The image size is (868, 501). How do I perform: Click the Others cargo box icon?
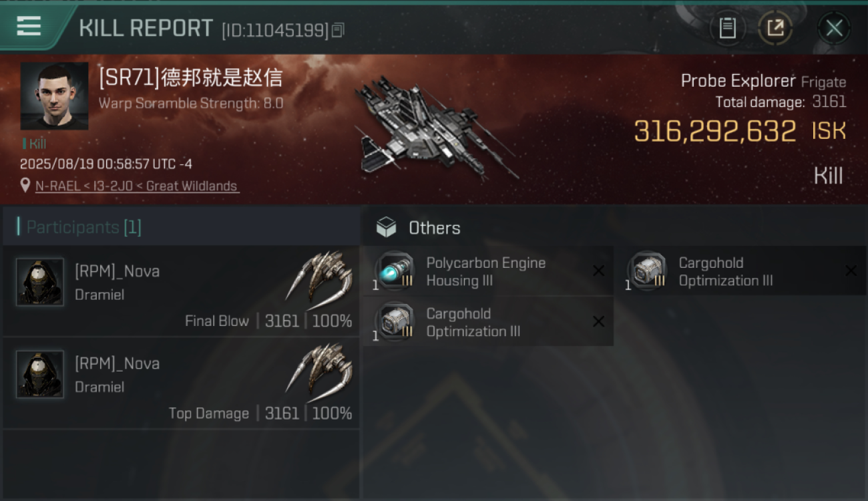pos(386,228)
